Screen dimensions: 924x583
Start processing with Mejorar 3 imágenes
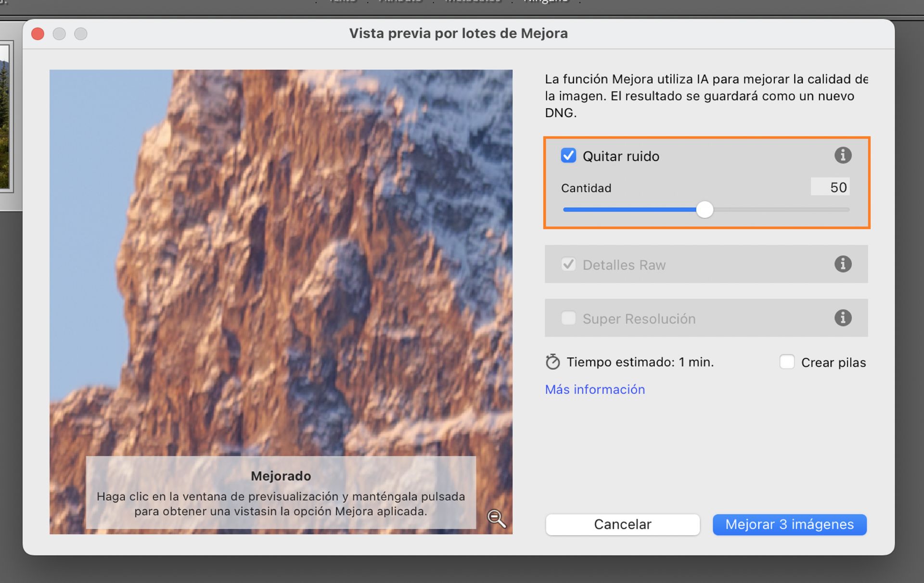pyautogui.click(x=789, y=524)
